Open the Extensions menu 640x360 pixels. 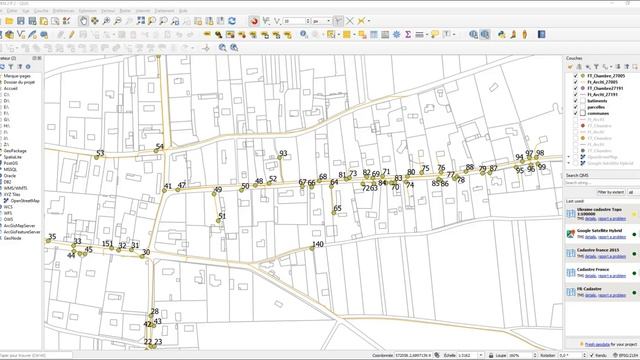pos(88,11)
